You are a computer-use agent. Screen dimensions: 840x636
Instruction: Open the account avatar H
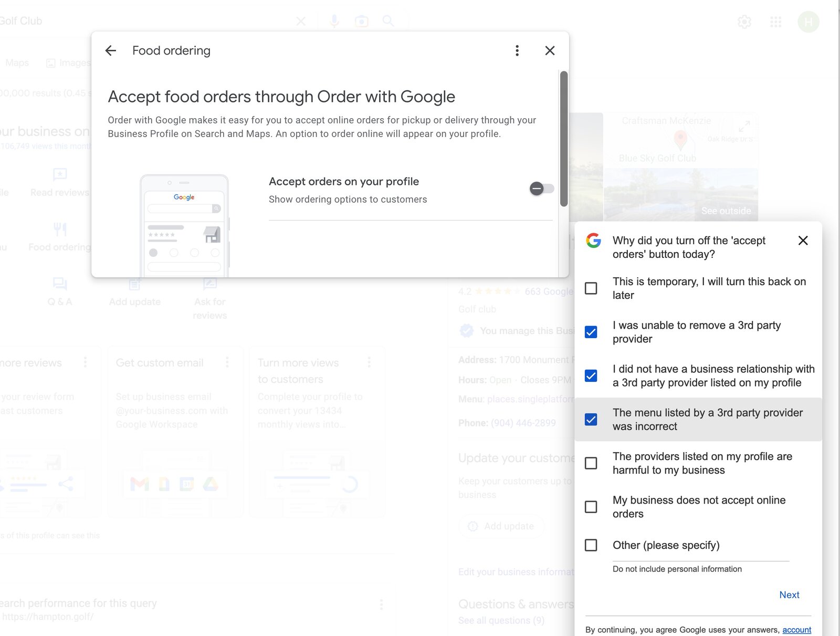[808, 22]
